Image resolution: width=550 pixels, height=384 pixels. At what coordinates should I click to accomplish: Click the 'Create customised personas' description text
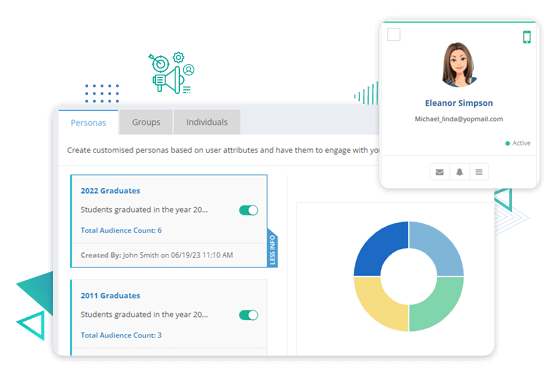click(223, 150)
